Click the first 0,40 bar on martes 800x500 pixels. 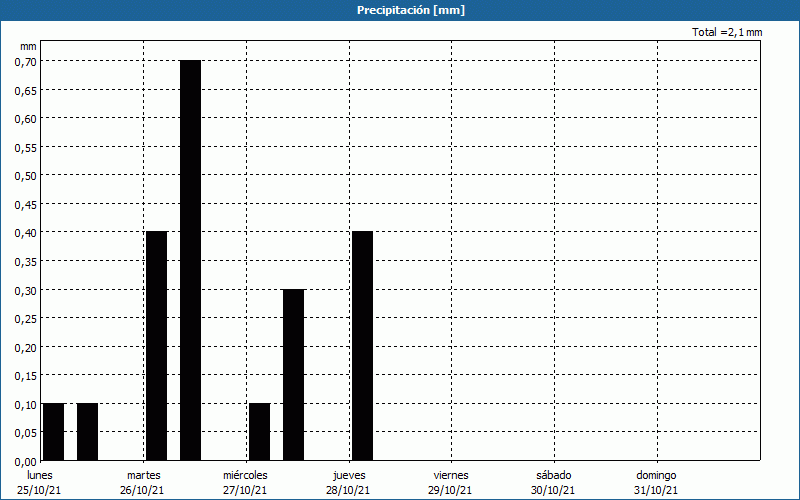pos(156,346)
